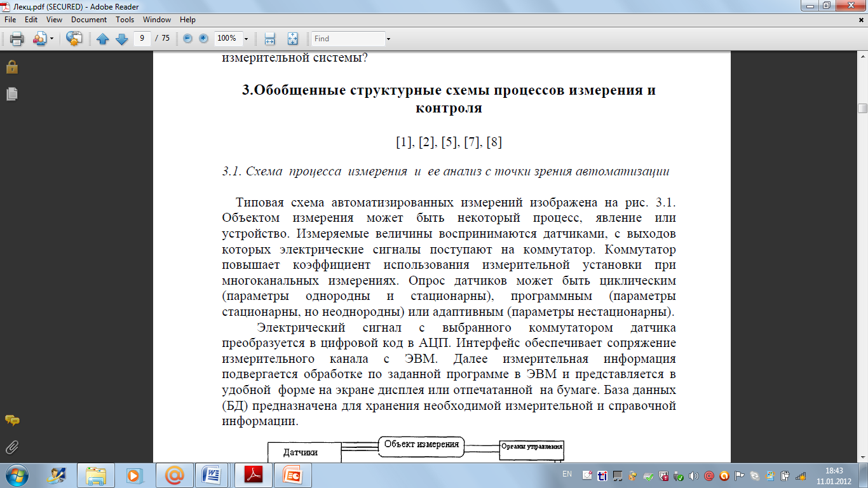Screen dimensions: 868x488
Task: Open the zoom percentage dropdown arrow
Action: click(247, 39)
